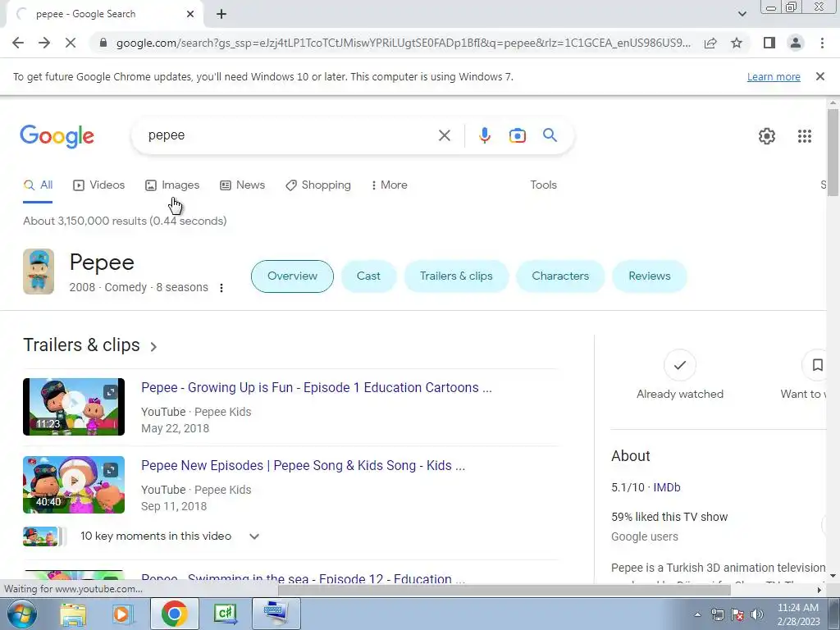
Task: Open the volume control in system tray
Action: click(757, 615)
